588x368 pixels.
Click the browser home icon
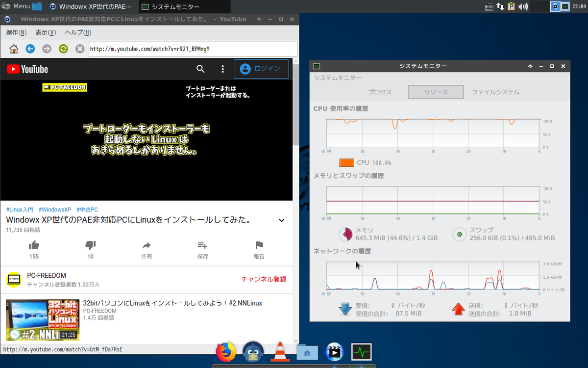point(14,49)
